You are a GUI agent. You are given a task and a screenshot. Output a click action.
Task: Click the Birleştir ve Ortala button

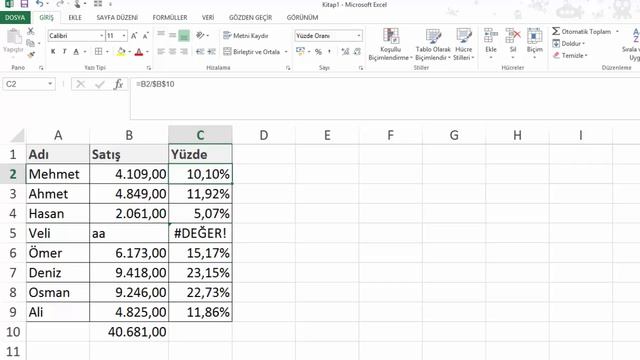[x=252, y=52]
